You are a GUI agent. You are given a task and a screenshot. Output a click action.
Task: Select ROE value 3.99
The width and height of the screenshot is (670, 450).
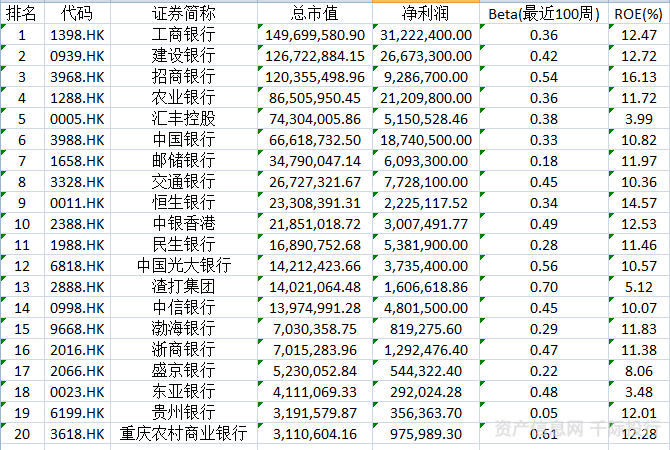pos(639,118)
